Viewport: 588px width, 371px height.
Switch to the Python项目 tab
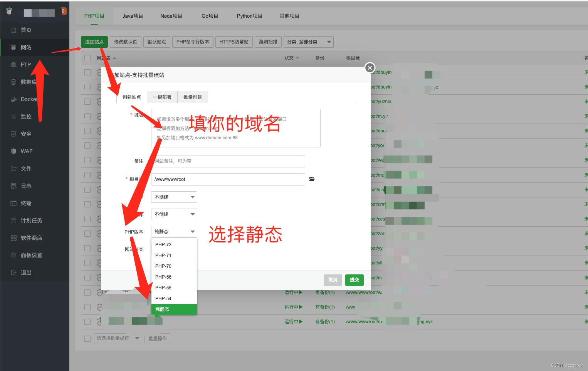[x=250, y=16]
